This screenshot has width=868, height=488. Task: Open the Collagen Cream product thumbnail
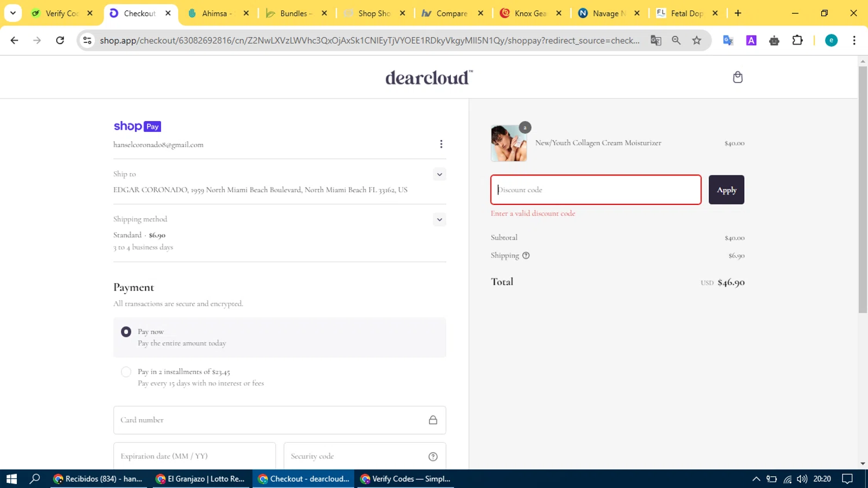(x=509, y=143)
